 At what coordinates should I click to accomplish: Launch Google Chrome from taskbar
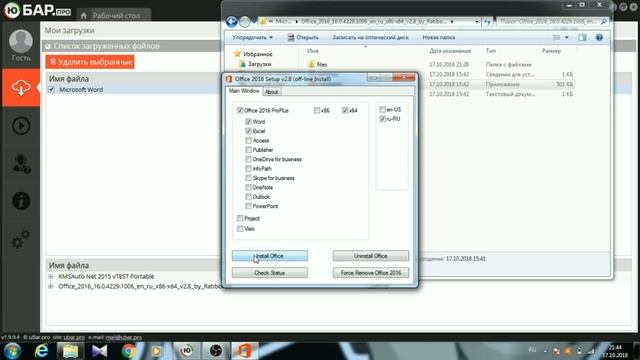pos(129,351)
